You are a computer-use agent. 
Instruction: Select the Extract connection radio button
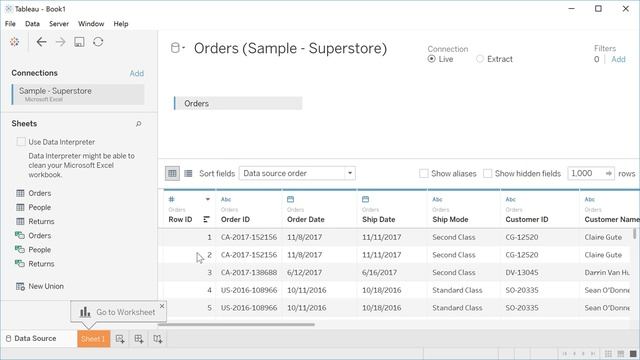click(480, 59)
